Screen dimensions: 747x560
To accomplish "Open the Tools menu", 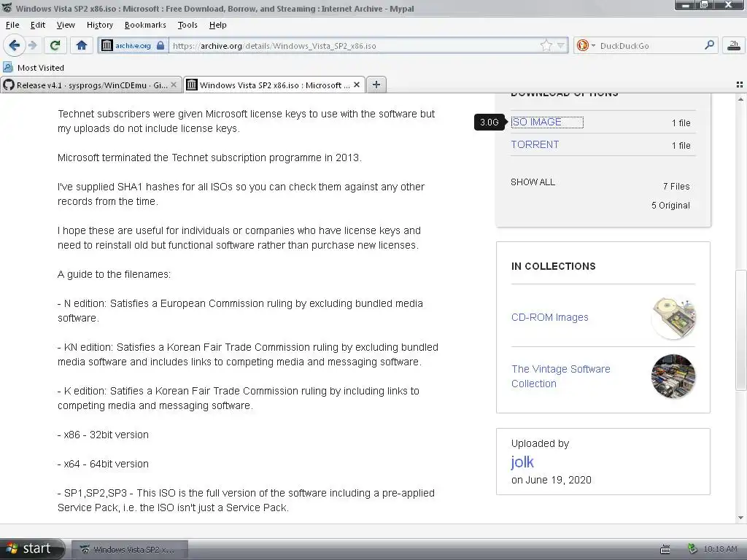I will (x=187, y=25).
